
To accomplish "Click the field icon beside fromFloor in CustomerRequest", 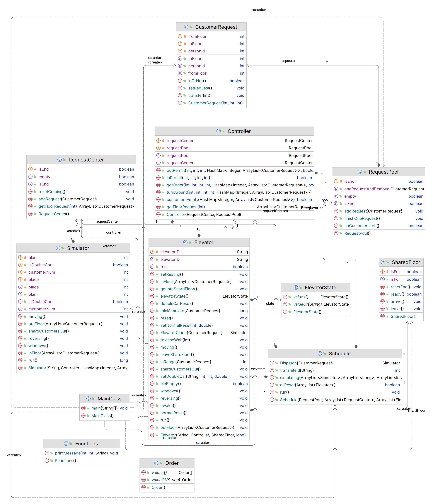I will tap(180, 36).
